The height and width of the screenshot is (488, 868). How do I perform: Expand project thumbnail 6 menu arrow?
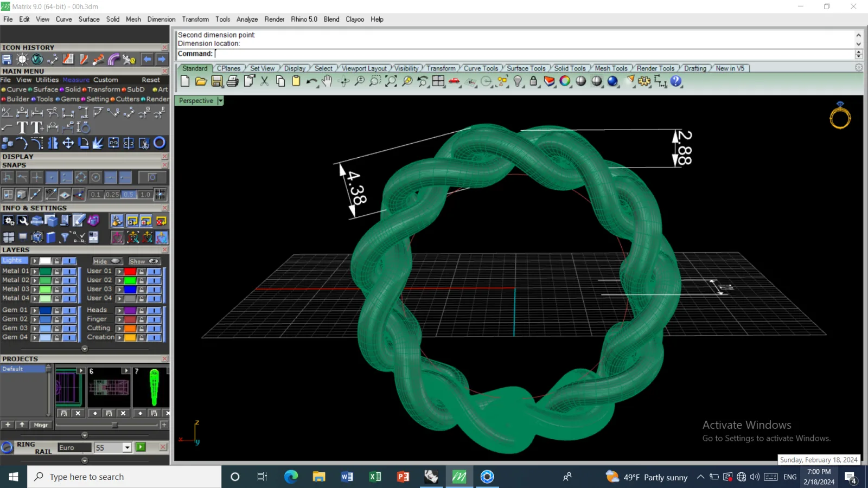coord(126,371)
